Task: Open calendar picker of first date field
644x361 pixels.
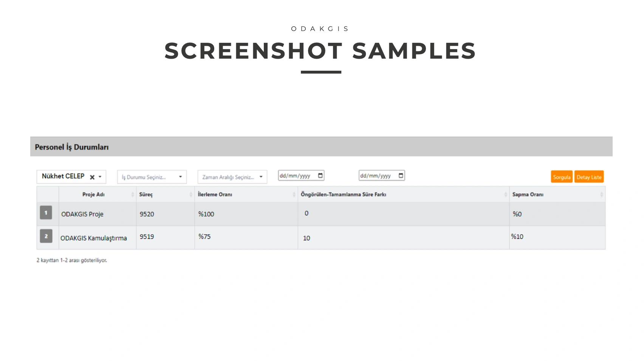Action: pos(320,176)
